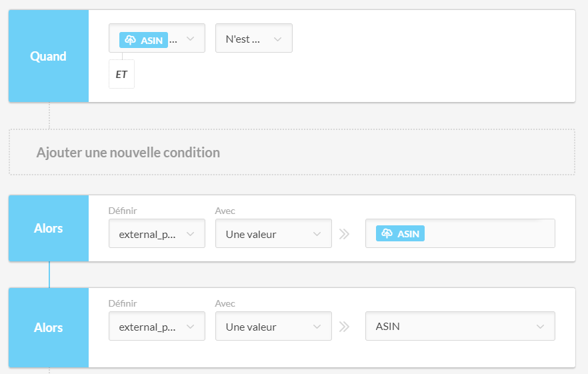The image size is (588, 374).
Task: Open the plain ASIN dropdown in the second Alors
Action: (460, 327)
